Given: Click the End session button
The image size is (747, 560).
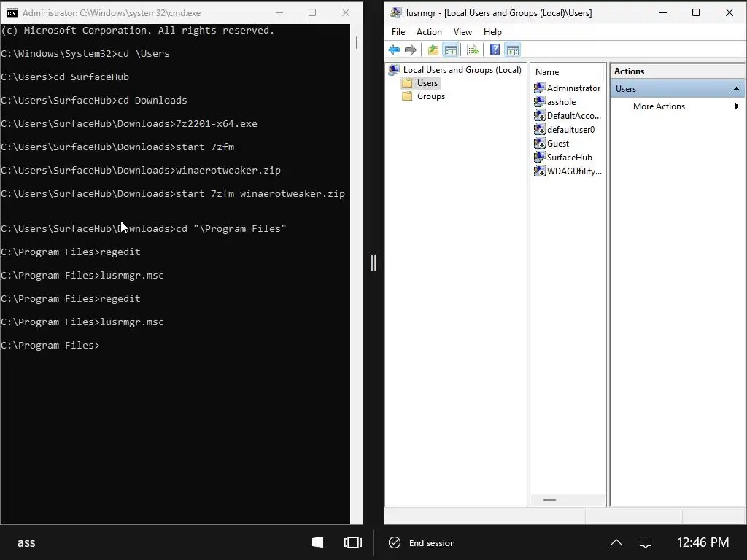Looking at the screenshot, I should [422, 542].
